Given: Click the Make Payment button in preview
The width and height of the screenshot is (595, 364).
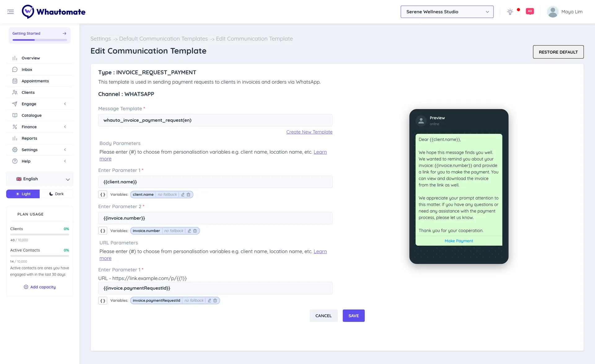Looking at the screenshot, I should [459, 241].
